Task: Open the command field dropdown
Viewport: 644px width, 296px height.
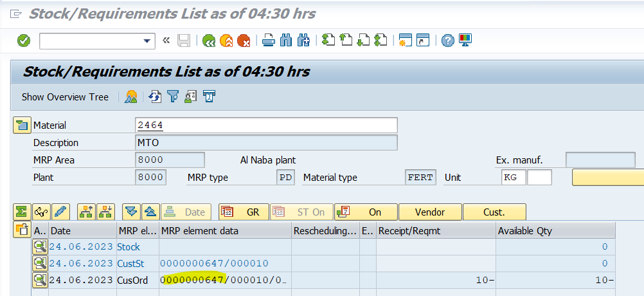Action: click(x=148, y=41)
